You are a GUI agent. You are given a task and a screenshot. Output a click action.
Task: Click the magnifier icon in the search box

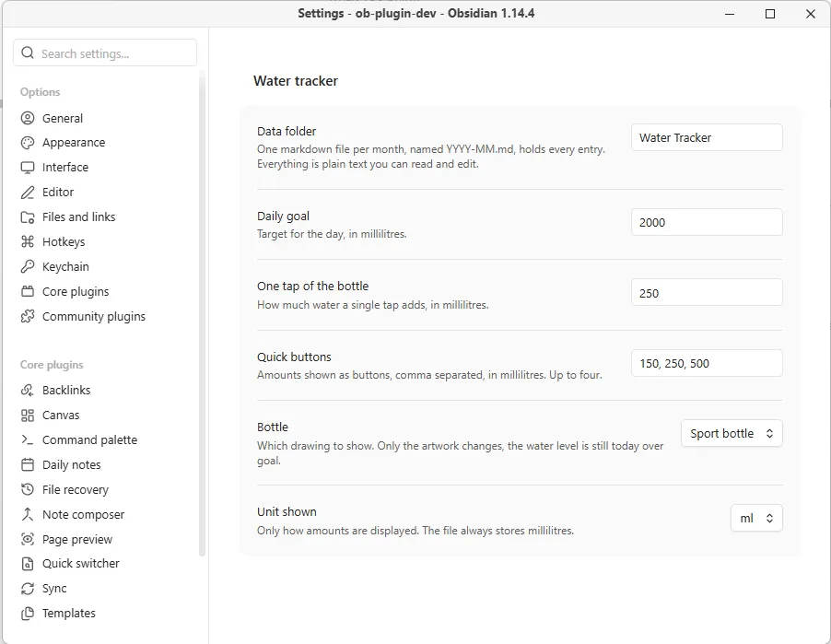click(28, 53)
